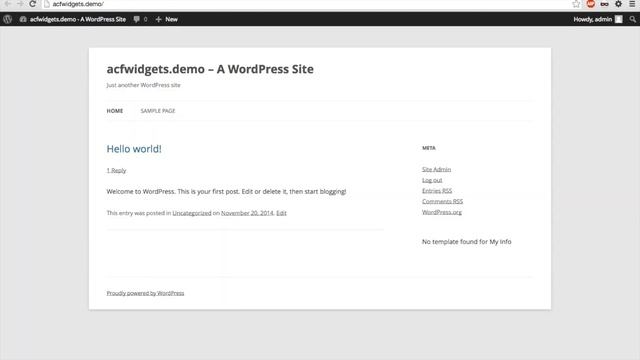
Task: Open the SAMPLE PAGE navigation tab
Action: click(158, 111)
